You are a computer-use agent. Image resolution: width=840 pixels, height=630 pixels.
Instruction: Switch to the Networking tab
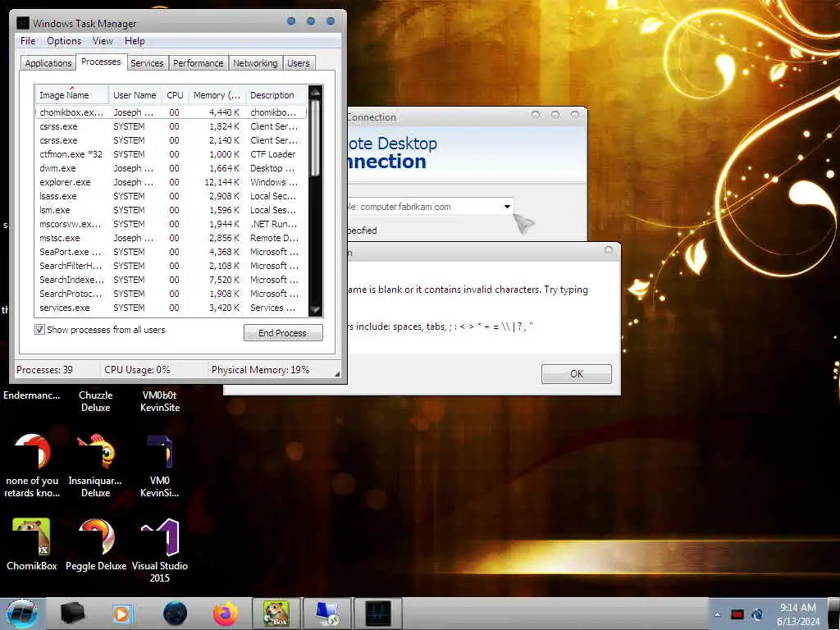tap(255, 63)
